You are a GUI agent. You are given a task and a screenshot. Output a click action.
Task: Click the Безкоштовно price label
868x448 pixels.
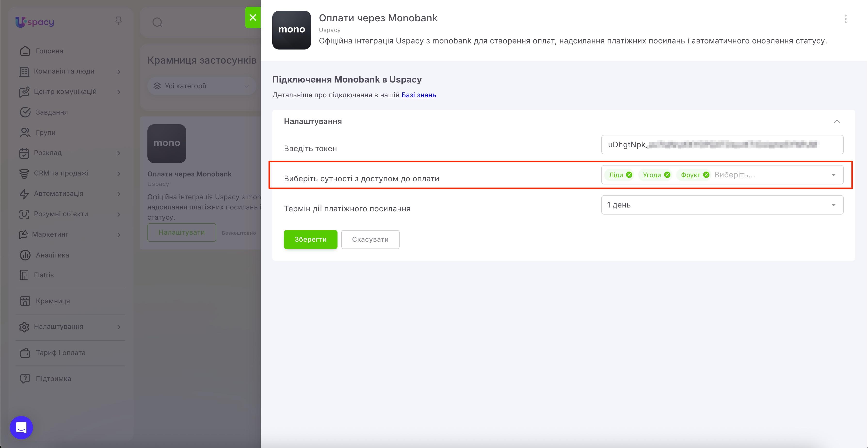[239, 233]
